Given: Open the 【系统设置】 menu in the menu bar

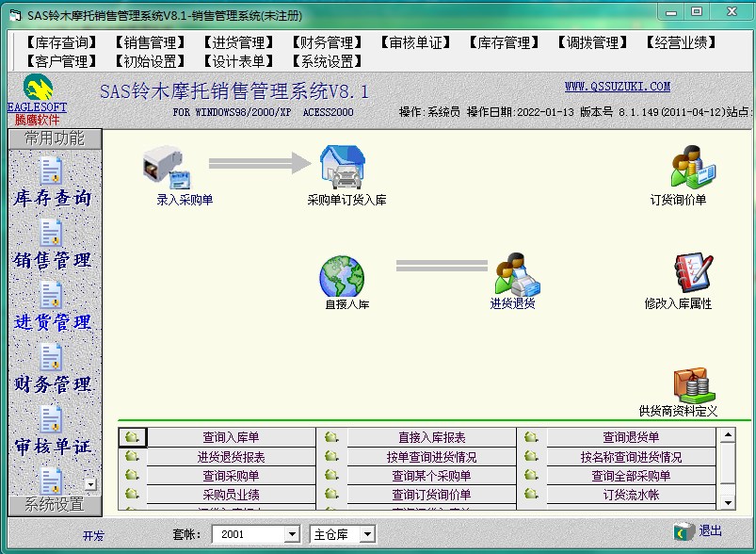Looking at the screenshot, I should pyautogui.click(x=328, y=61).
